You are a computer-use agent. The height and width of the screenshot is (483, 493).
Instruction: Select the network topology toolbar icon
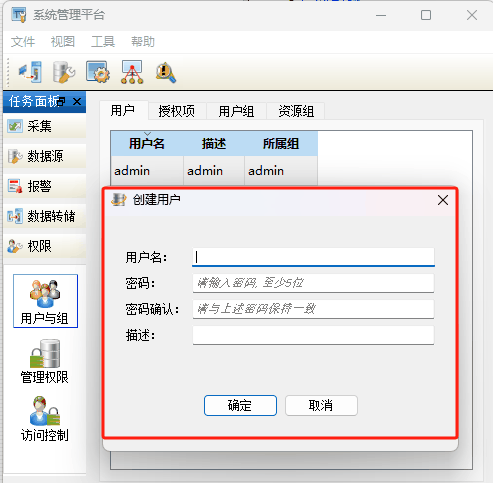coord(132,72)
